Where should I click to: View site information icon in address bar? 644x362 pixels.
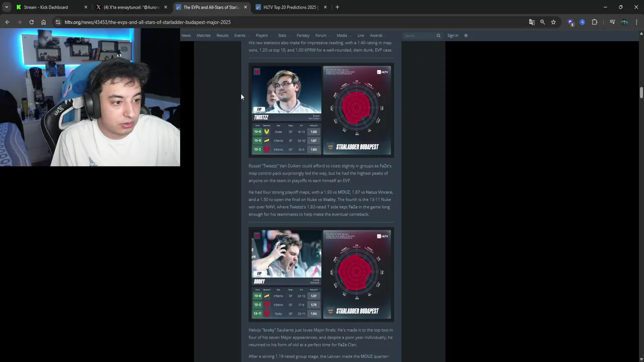click(58, 22)
